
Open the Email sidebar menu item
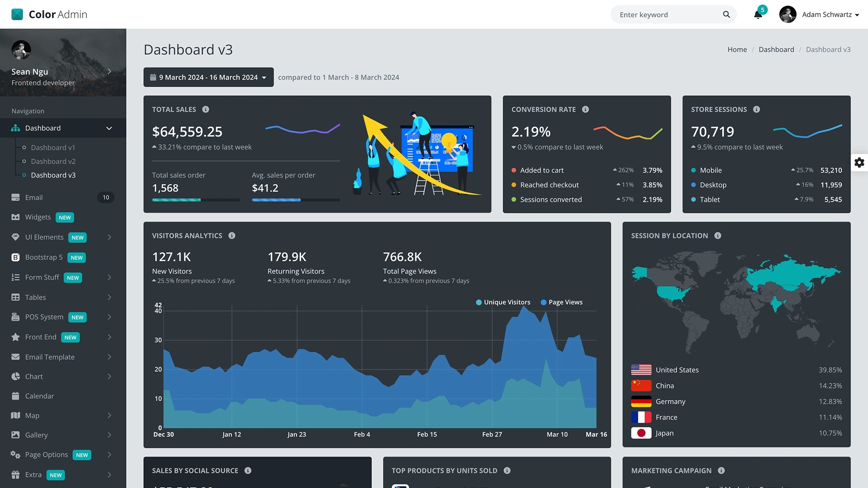coord(34,197)
